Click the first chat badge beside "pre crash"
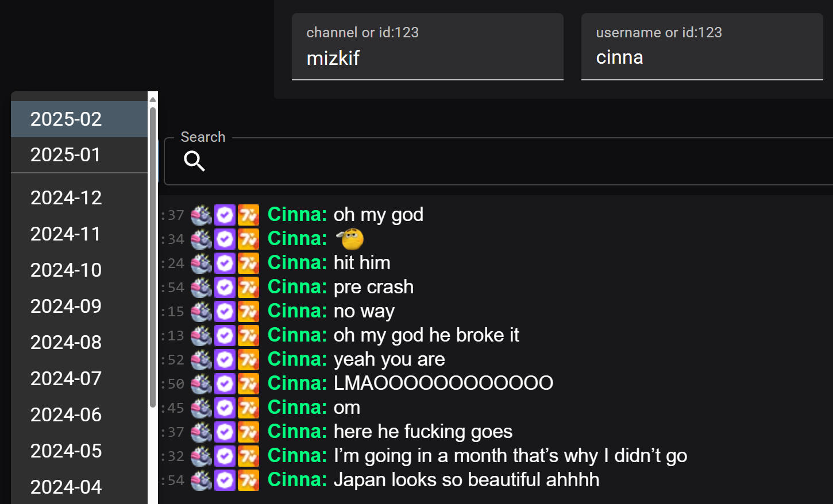This screenshot has width=833, height=504. 201,288
